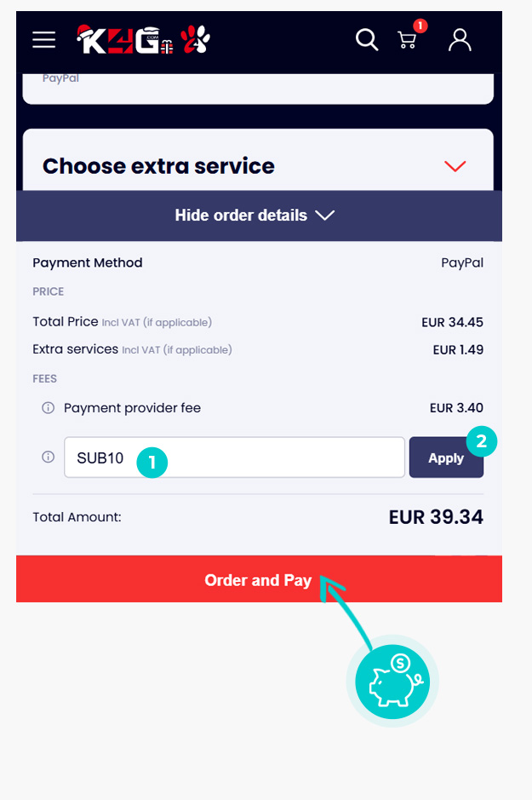Open the search icon
Image resolution: width=532 pixels, height=800 pixels.
coord(367,39)
